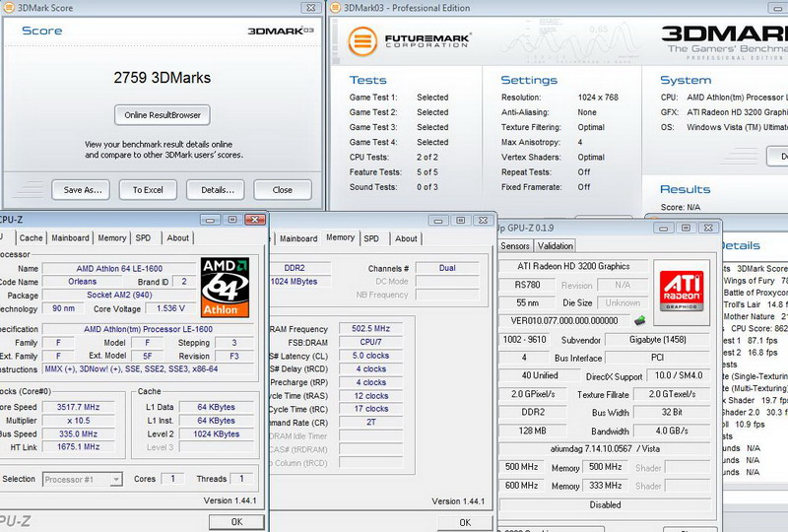Switch to Mainboard tab in second CPU-Z

click(298, 238)
